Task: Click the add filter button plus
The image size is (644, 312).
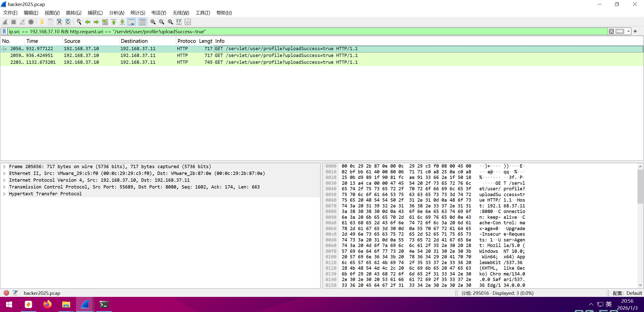Action: [635, 32]
